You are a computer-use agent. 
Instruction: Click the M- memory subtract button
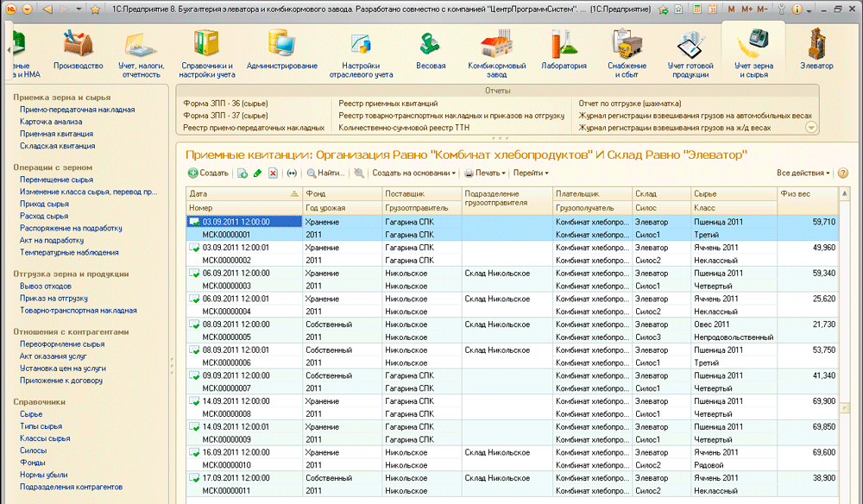(762, 9)
